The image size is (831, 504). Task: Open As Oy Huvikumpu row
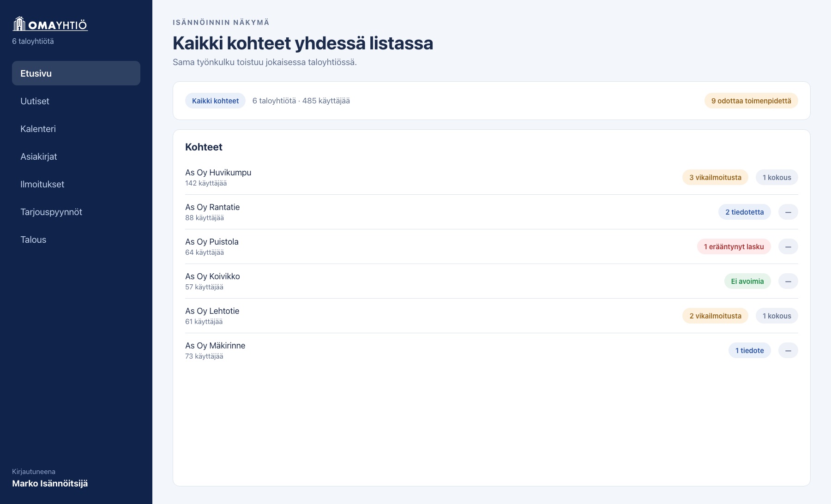tap(491, 177)
